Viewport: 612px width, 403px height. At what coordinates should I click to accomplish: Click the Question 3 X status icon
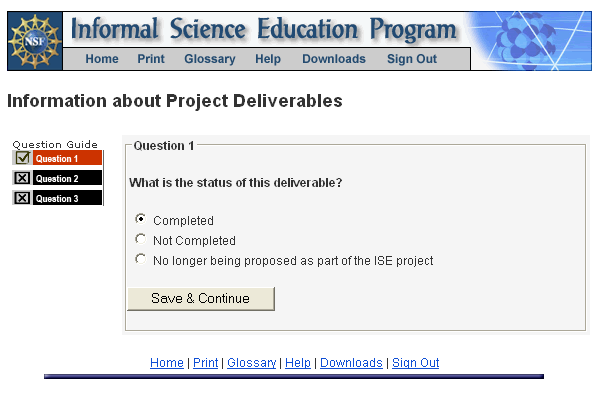tap(22, 198)
